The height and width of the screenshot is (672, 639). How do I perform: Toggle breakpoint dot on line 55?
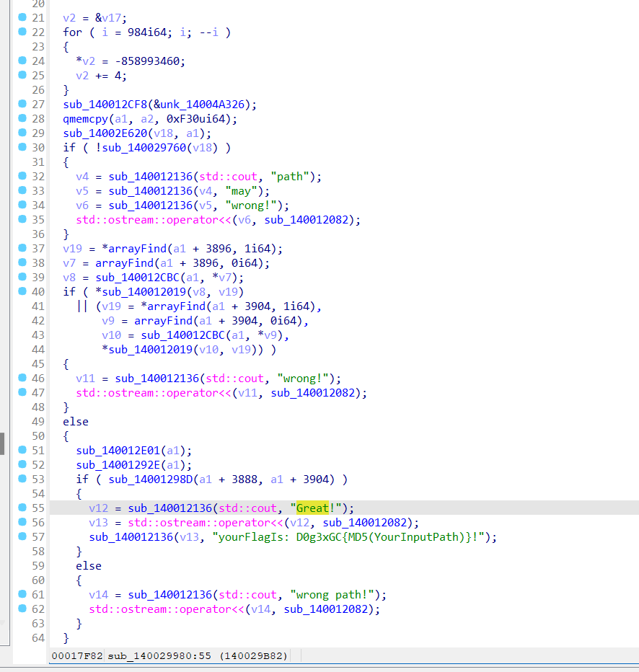(x=22, y=508)
